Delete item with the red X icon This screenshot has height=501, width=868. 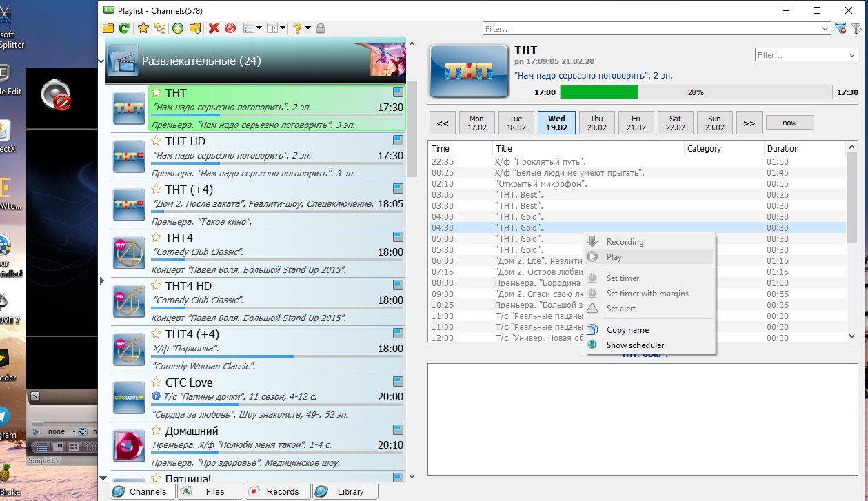214,28
